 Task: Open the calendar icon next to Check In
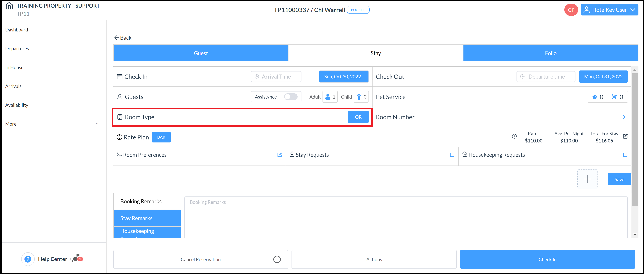pyautogui.click(x=120, y=76)
